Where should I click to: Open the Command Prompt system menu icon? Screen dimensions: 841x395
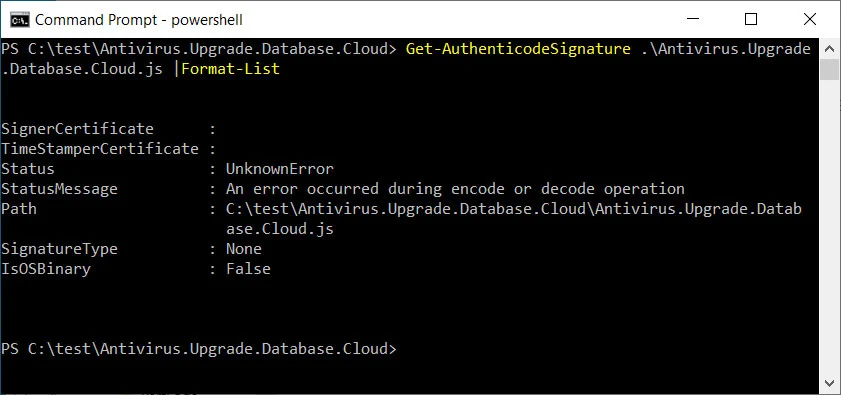tap(19, 20)
